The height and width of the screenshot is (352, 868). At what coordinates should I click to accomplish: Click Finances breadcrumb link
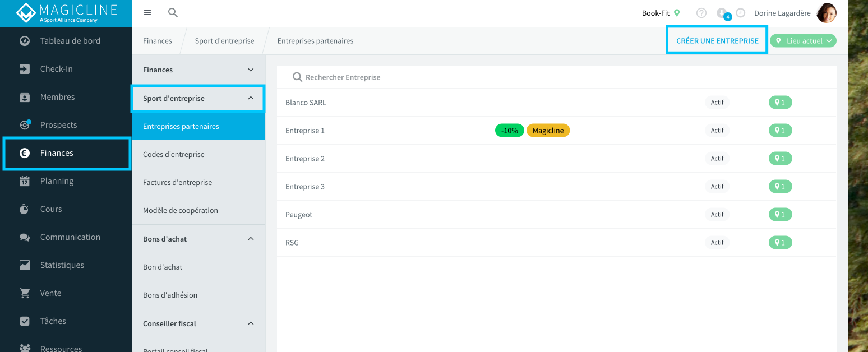click(158, 41)
